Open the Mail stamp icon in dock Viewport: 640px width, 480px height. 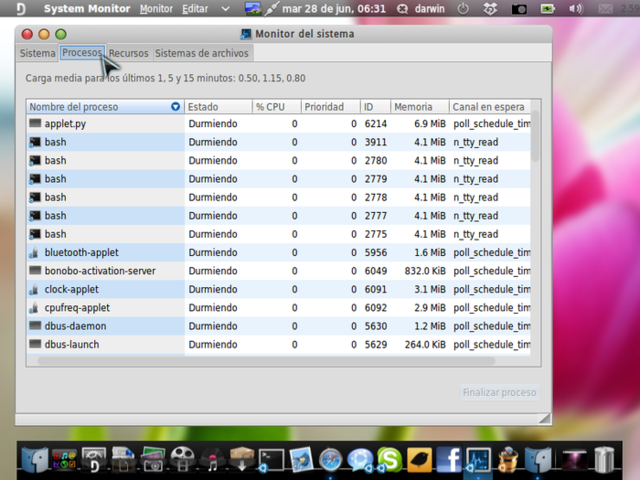pos(301,459)
